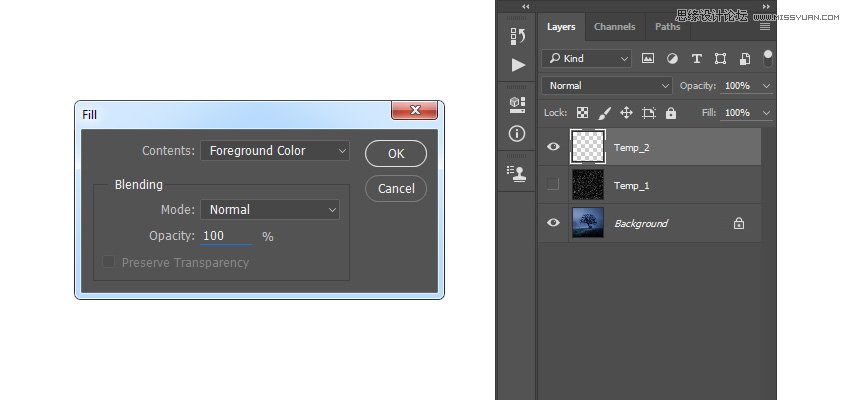This screenshot has width=850, height=400.
Task: Toggle the Preserve Transparency checkbox
Action: tap(108, 262)
